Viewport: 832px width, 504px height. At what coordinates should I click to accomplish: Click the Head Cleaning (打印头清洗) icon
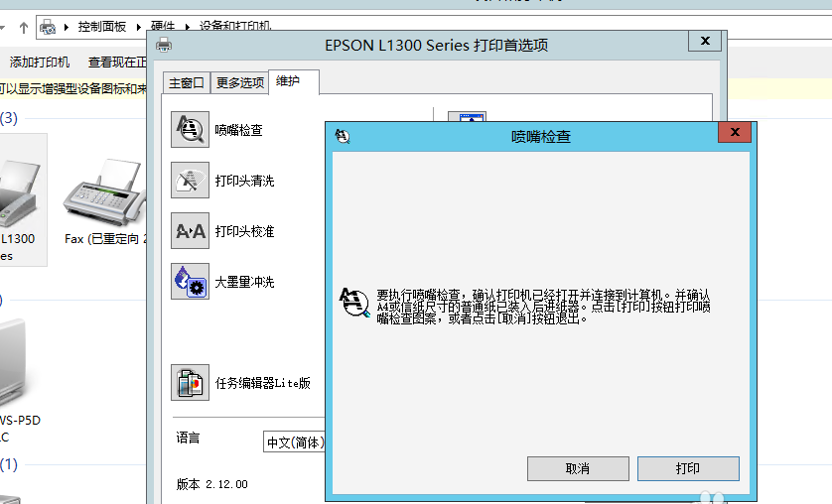pos(190,181)
